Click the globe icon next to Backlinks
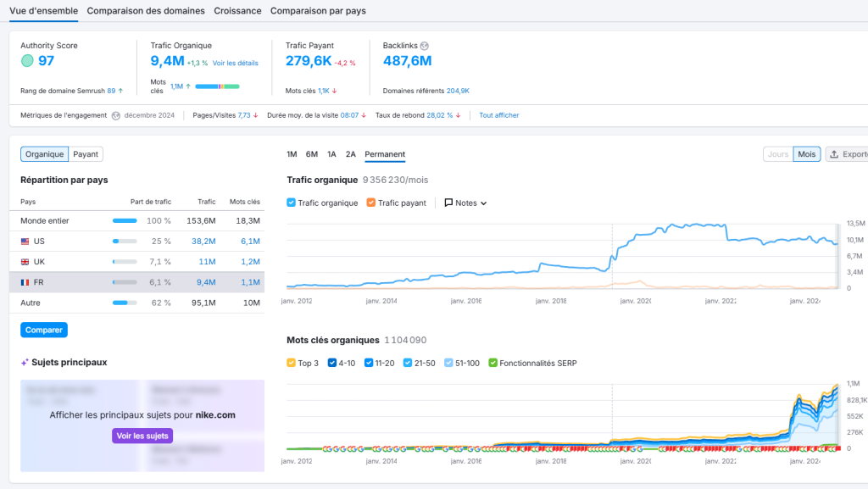The height and width of the screenshot is (489, 868). point(424,46)
